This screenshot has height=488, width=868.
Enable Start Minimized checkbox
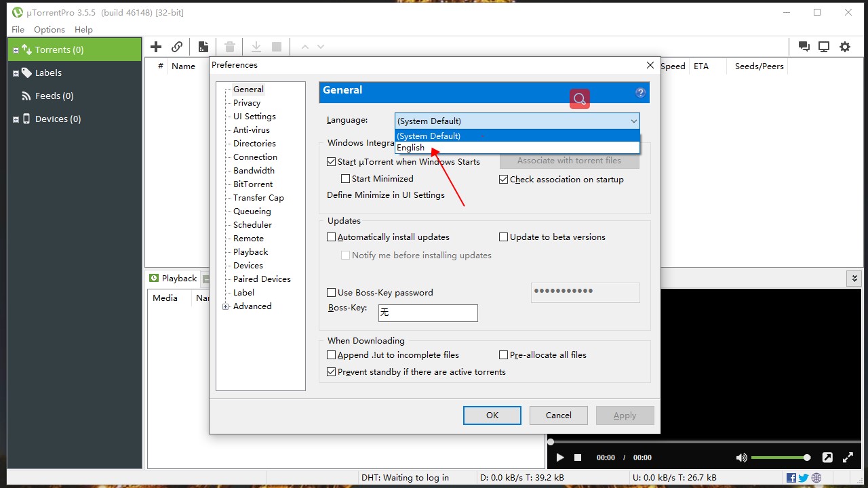[345, 179]
